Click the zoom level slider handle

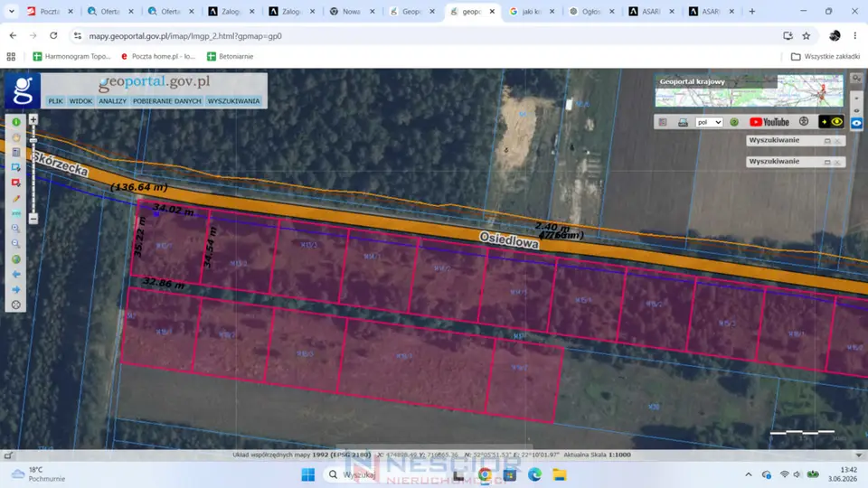point(33,141)
